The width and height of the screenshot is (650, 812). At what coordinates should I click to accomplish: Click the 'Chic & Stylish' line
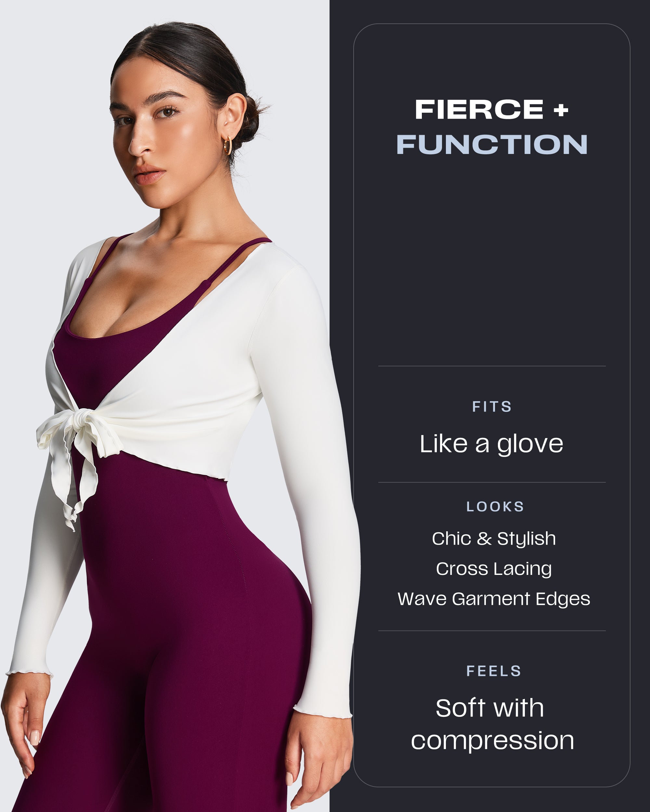(x=494, y=539)
